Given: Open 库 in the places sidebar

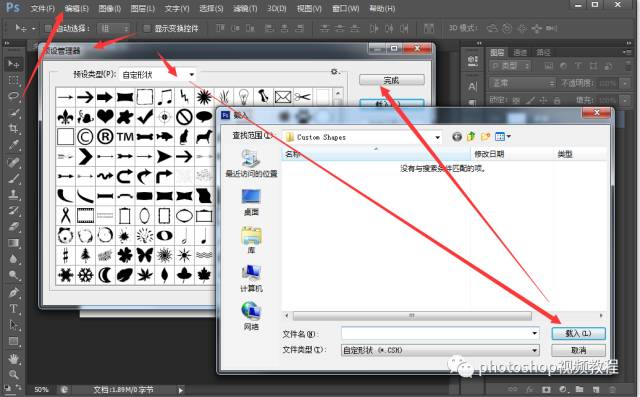Looking at the screenshot, I should [251, 241].
